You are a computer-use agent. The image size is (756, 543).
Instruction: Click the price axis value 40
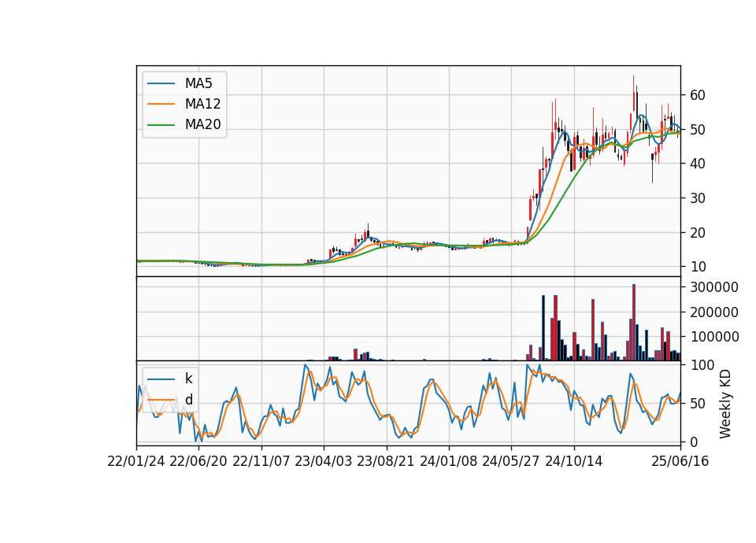point(698,164)
